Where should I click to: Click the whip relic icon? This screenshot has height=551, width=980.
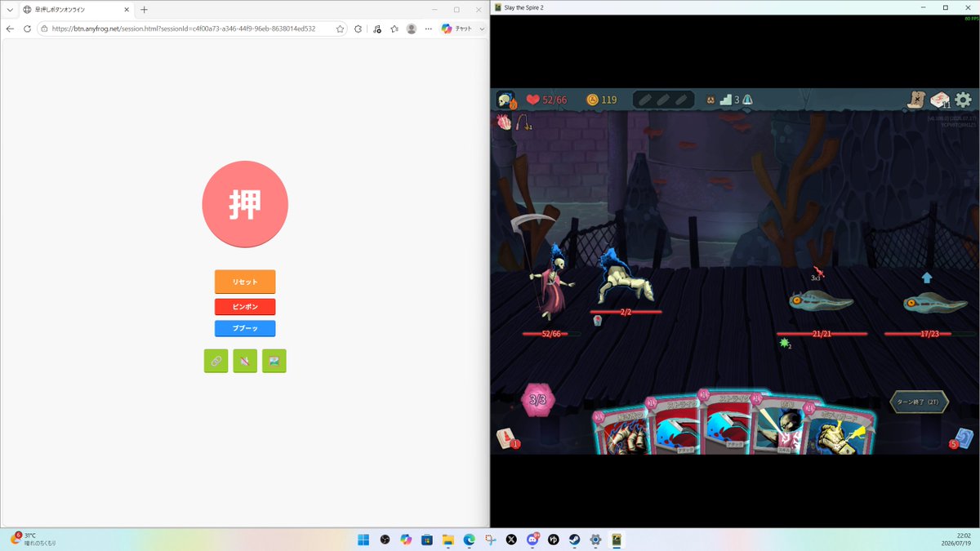(x=524, y=122)
